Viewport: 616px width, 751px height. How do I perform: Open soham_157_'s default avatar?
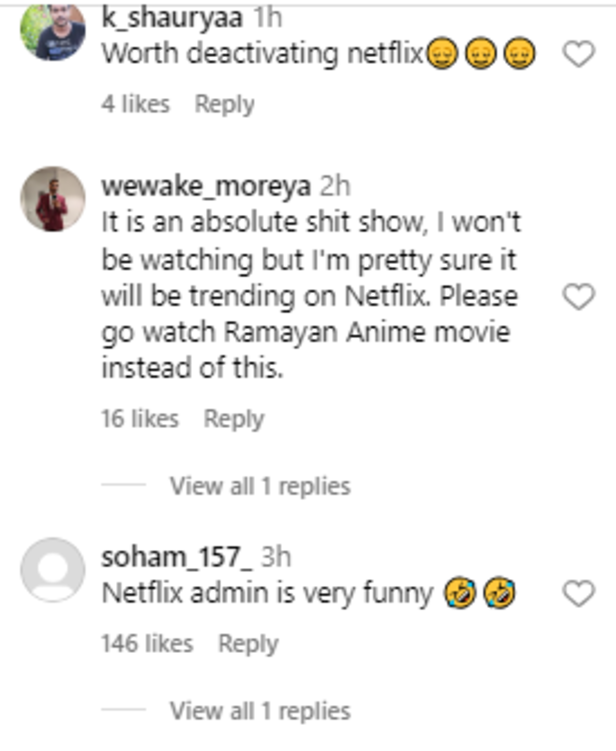point(52,571)
